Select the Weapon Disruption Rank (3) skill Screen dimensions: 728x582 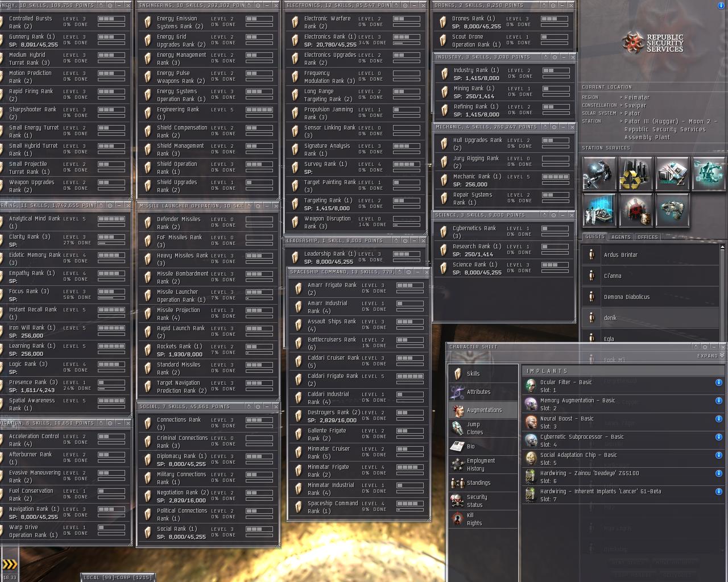pyautogui.click(x=354, y=222)
